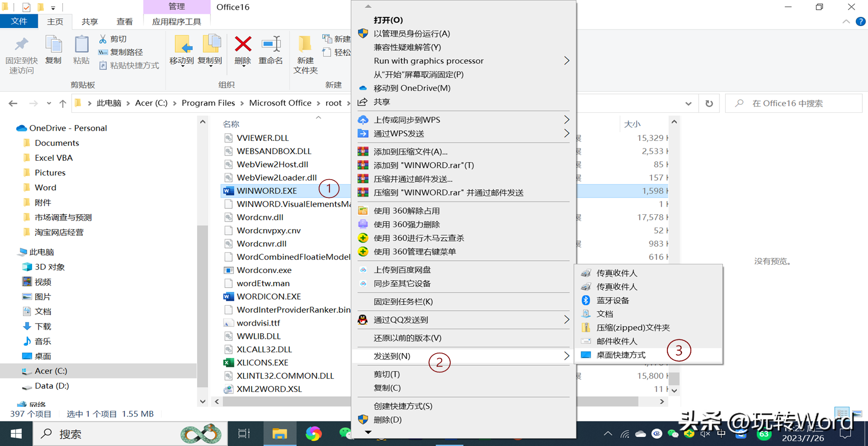Click the QQ penguin icon in the context menu
Image resolution: width=868 pixels, height=446 pixels.
click(x=363, y=320)
